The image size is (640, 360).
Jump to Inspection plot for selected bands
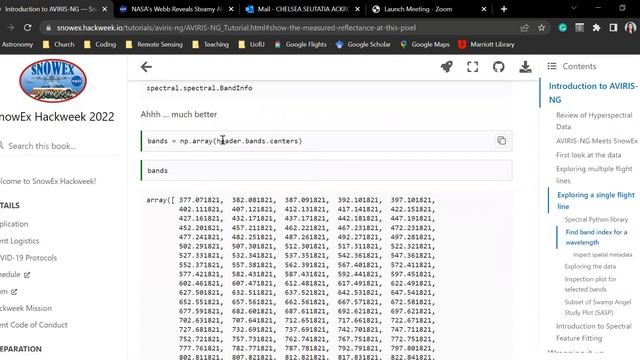click(590, 284)
